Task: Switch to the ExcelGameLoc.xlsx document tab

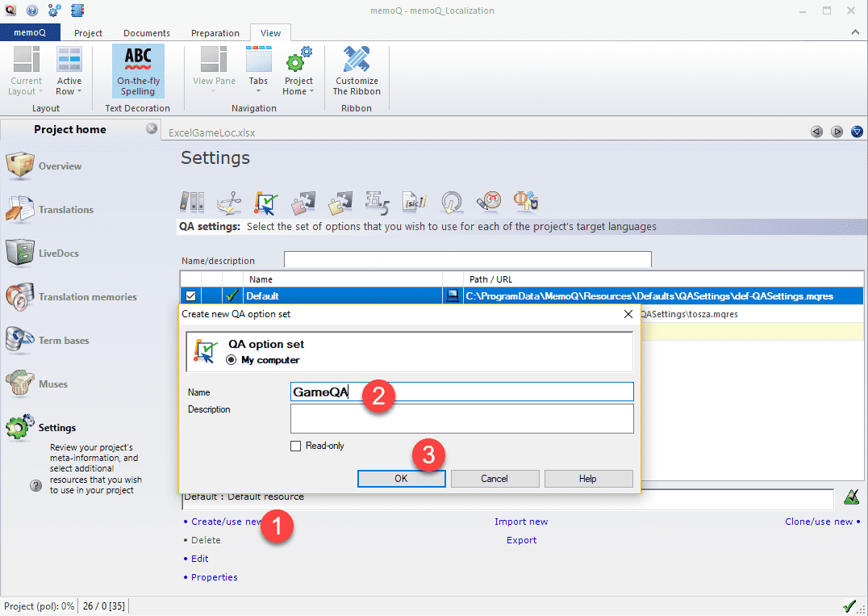Action: (212, 133)
